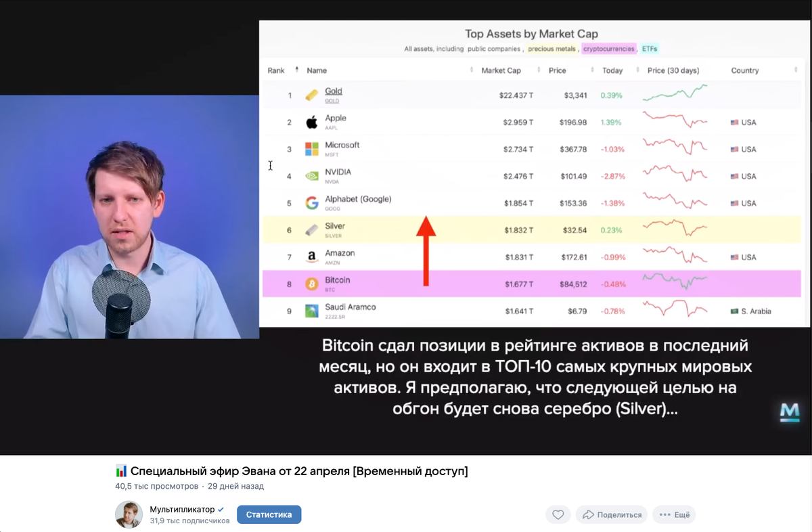The width and height of the screenshot is (812, 532).
Task: Open the Alphabet (Google) asset name
Action: pos(358,200)
